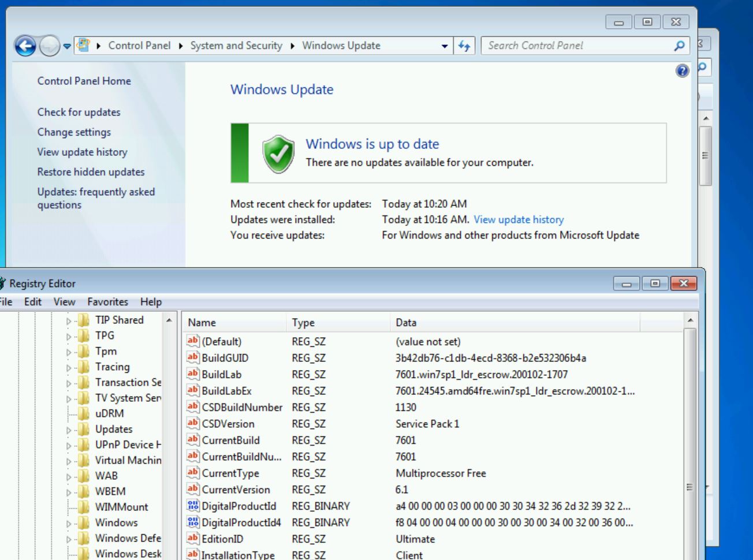
Task: Click the search magnifier icon in Control Panel
Action: point(680,46)
